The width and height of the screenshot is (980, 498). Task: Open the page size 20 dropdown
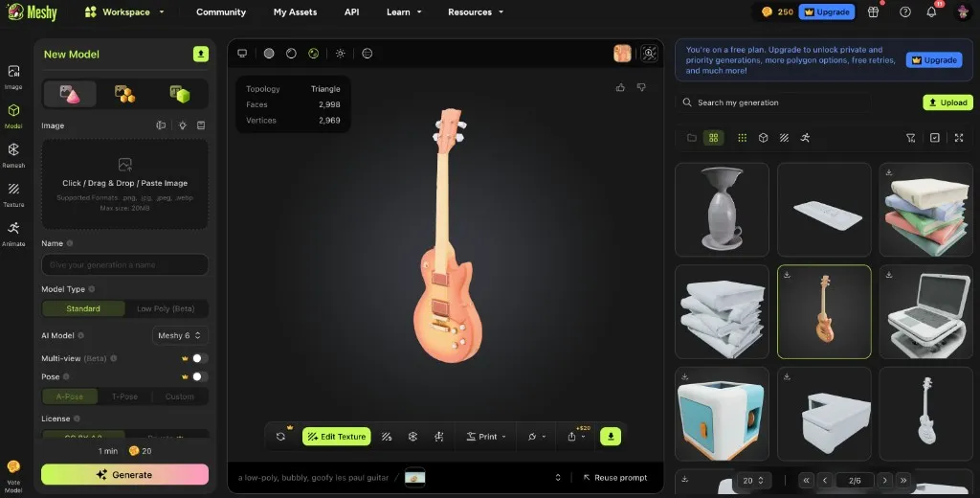tap(754, 481)
